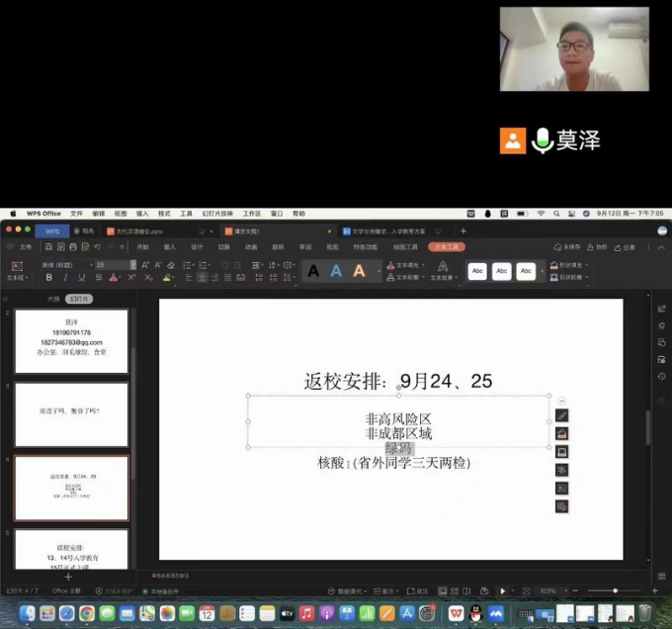Open the font name dropdown
The image size is (672, 629).
65,265
